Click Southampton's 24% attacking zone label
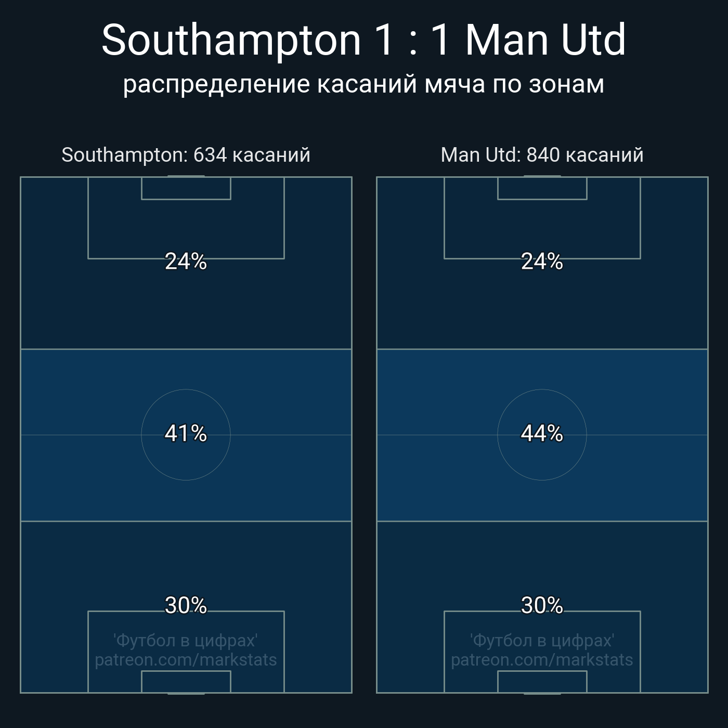 (186, 262)
